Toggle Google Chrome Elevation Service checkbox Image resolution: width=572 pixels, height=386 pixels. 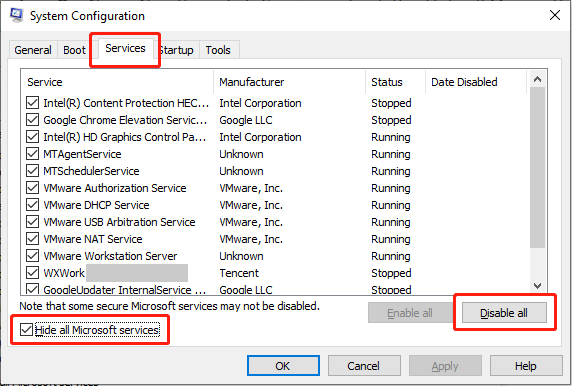(x=32, y=120)
